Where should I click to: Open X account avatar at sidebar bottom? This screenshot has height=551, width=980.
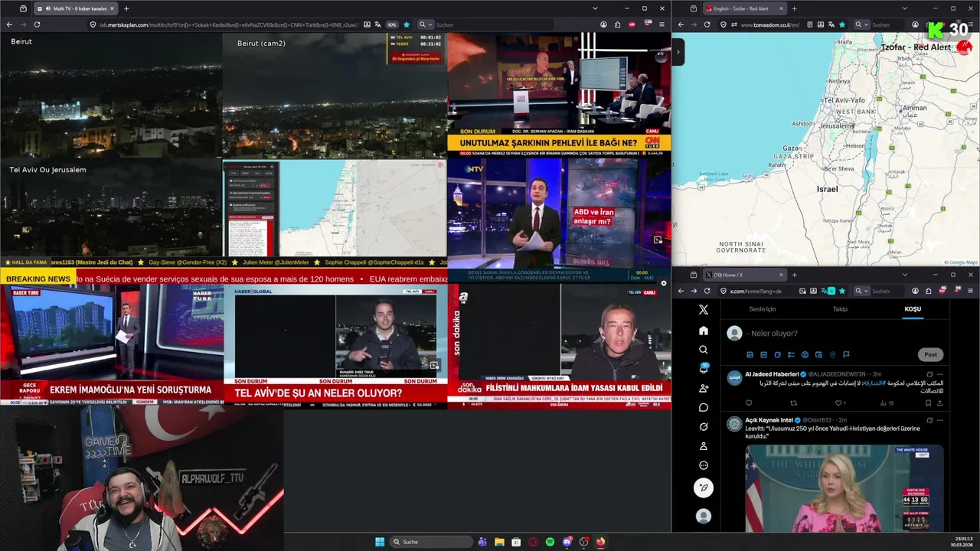704,517
